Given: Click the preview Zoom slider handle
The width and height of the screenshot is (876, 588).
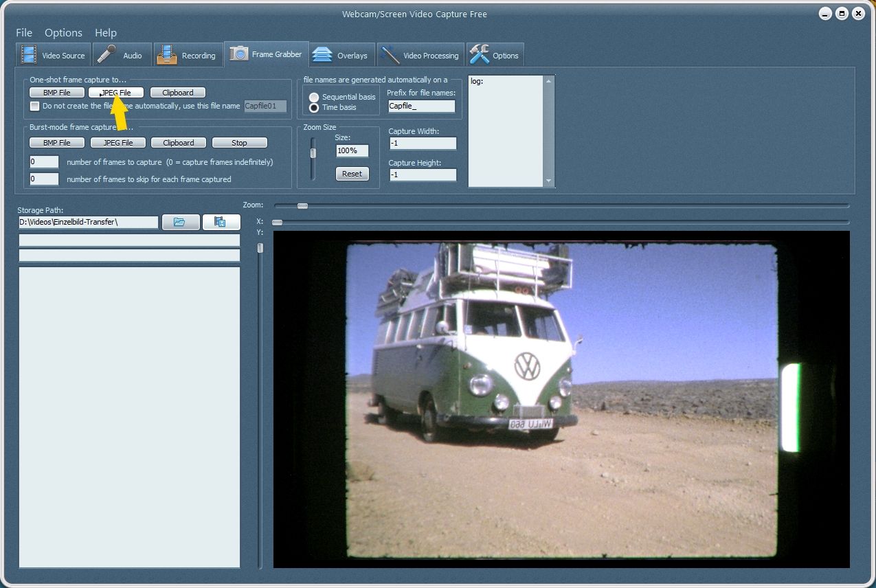Looking at the screenshot, I should 302,205.
